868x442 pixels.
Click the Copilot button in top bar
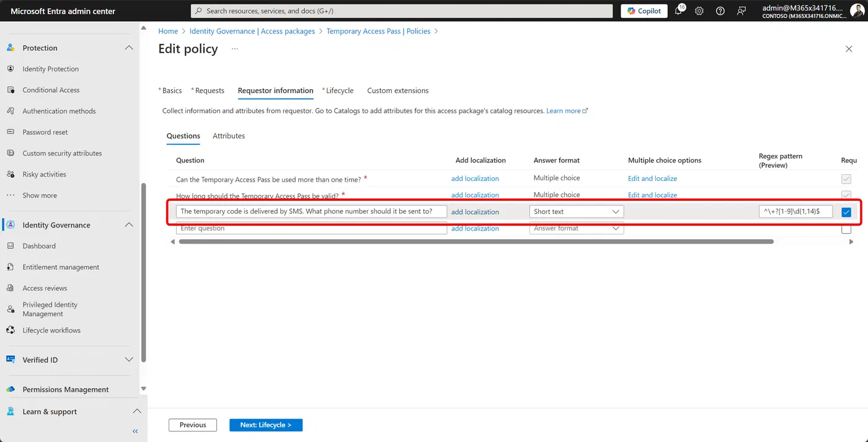tap(644, 11)
